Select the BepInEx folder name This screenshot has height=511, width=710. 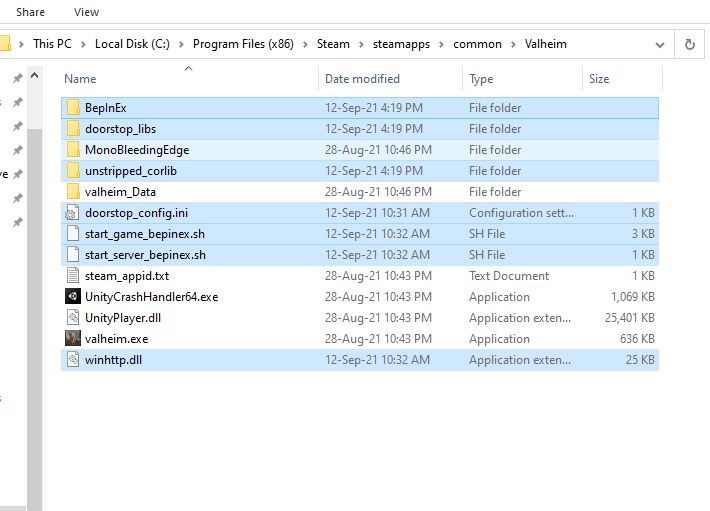[x=106, y=108]
